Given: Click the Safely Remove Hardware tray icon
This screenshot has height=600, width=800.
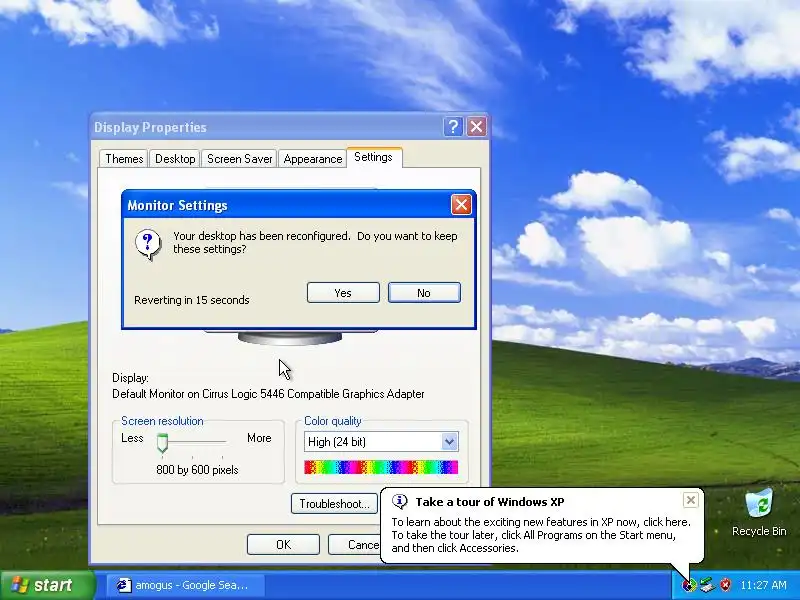Looking at the screenshot, I should tap(707, 585).
